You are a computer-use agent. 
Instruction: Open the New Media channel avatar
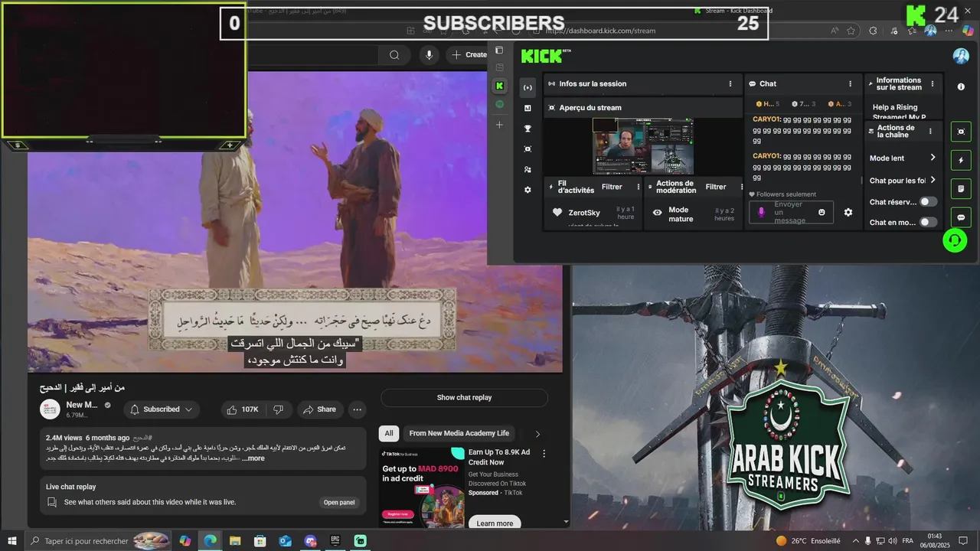(x=51, y=409)
